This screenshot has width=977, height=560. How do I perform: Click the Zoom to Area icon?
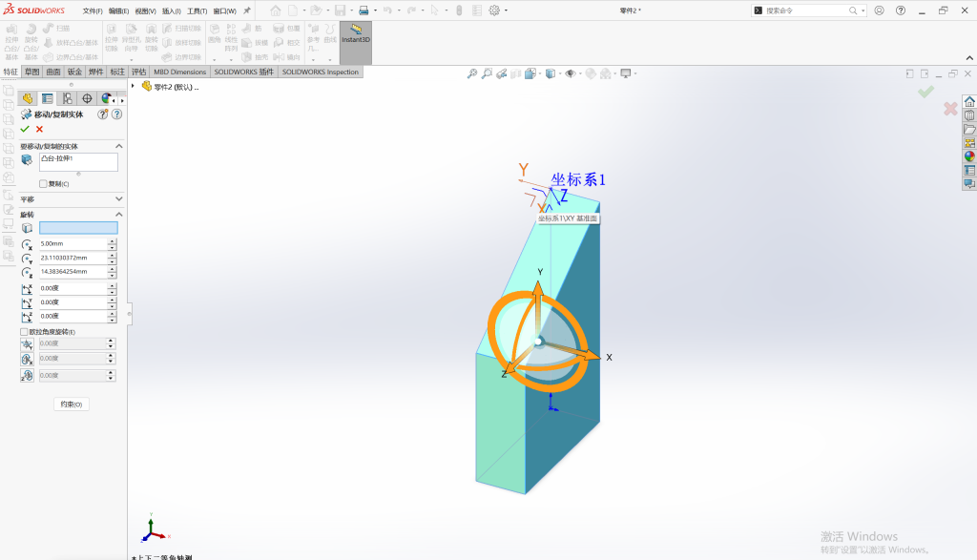[x=487, y=73]
